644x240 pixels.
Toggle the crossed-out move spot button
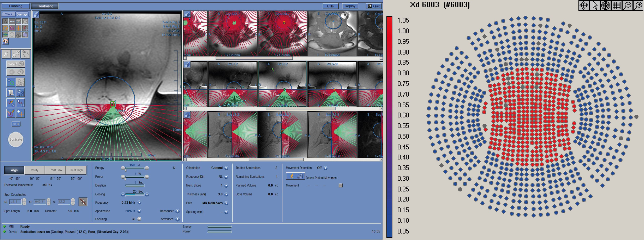[x=83, y=202]
